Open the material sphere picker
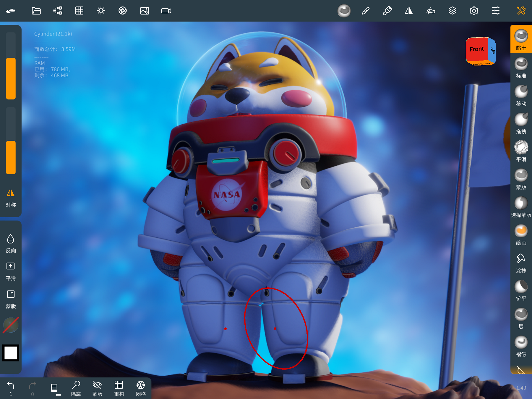The height and width of the screenshot is (399, 532). point(344,11)
